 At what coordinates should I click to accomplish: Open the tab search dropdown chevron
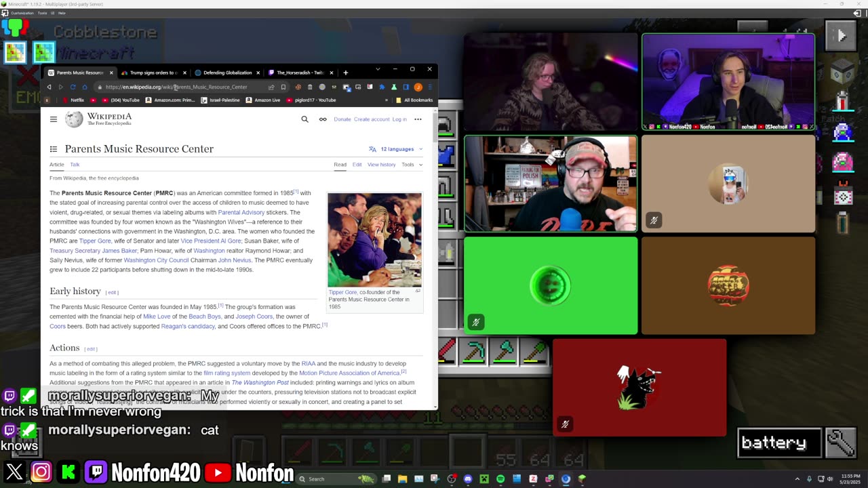point(378,69)
